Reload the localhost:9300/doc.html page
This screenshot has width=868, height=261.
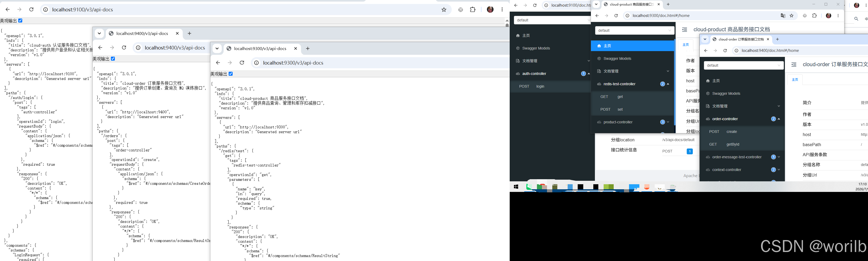(616, 16)
